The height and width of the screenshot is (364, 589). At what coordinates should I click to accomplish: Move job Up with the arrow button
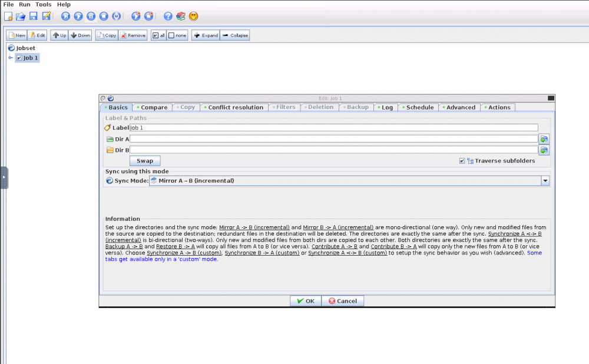[x=59, y=35]
